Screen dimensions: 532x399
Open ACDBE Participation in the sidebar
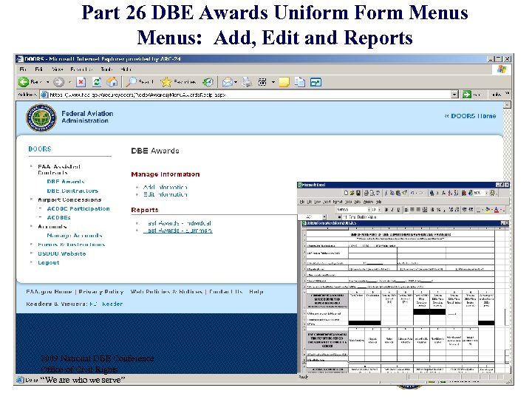(x=78, y=208)
